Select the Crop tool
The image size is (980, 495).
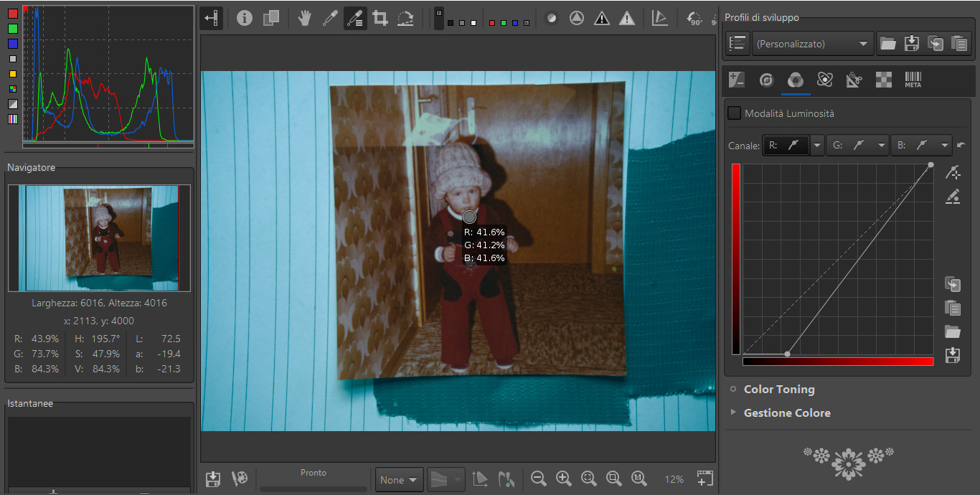click(x=380, y=19)
